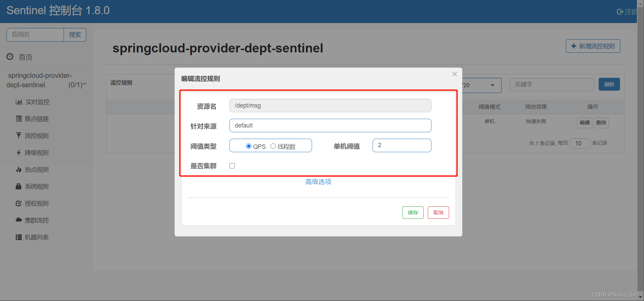
Task: Click the 保存 button
Action: coord(413,212)
